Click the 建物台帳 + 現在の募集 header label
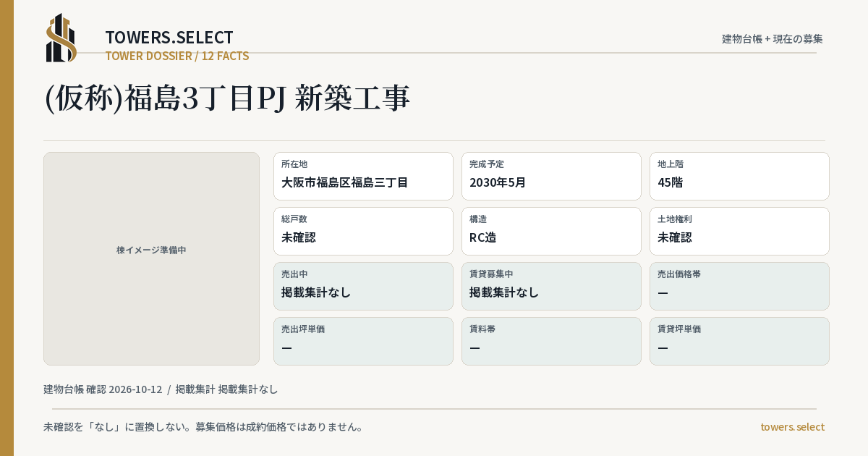 [773, 39]
